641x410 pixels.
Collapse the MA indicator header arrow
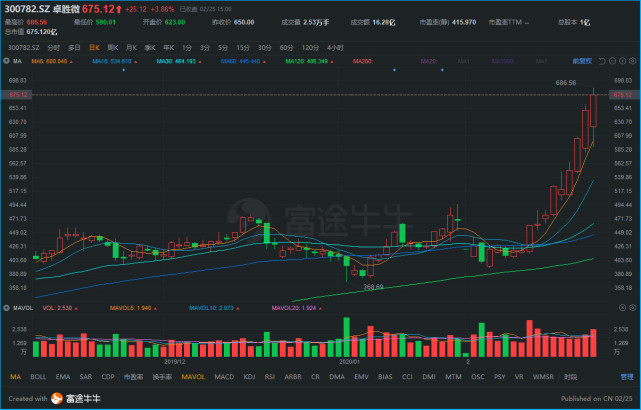point(6,61)
